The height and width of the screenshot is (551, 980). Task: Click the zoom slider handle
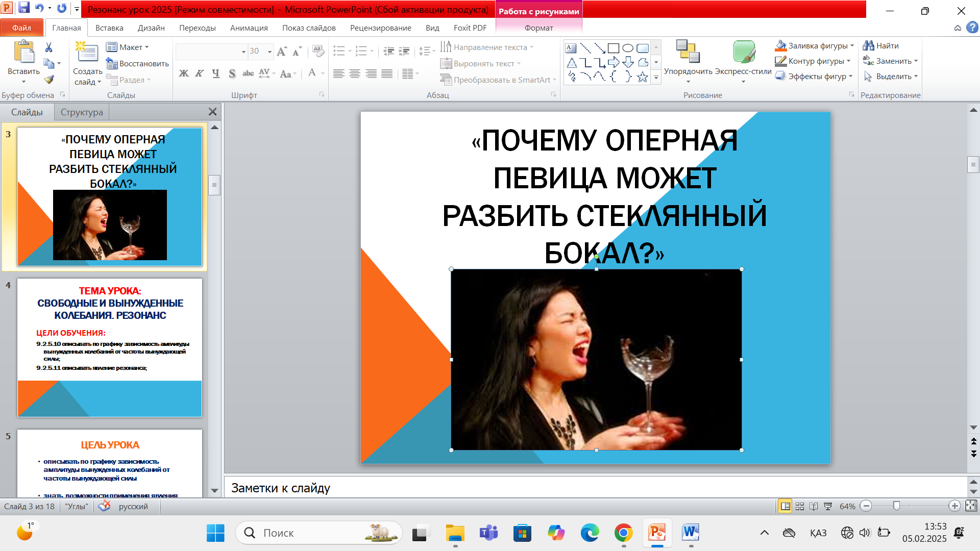(896, 506)
